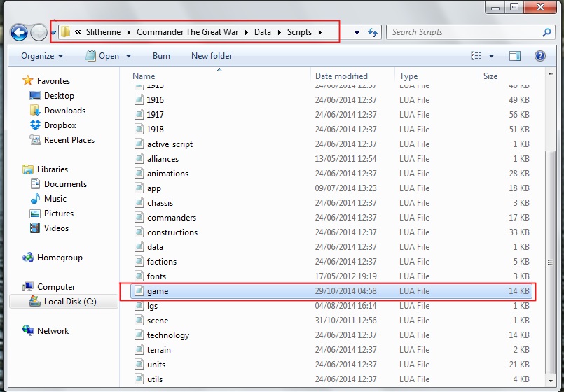The height and width of the screenshot is (392, 564).
Task: Click the Search Scripts field
Action: coord(471,32)
